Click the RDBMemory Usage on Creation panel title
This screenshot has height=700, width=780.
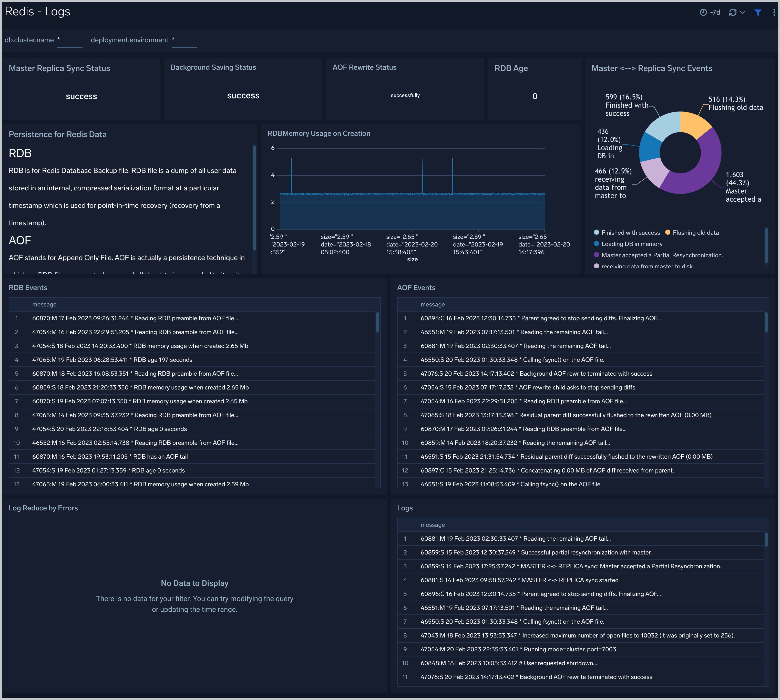coord(319,133)
